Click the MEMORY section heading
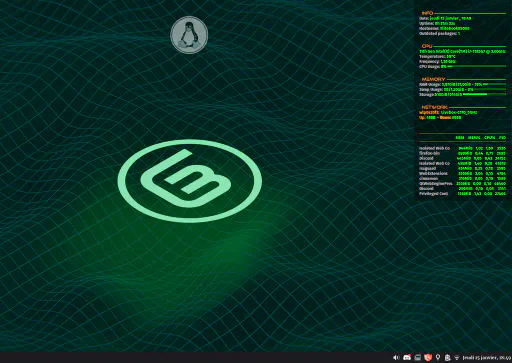The width and height of the screenshot is (512, 363). (x=433, y=79)
